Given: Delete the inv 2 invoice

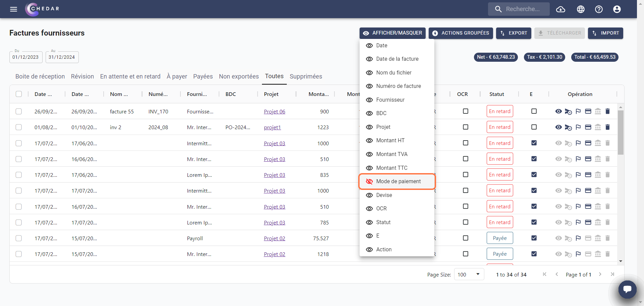Looking at the screenshot, I should (607, 127).
